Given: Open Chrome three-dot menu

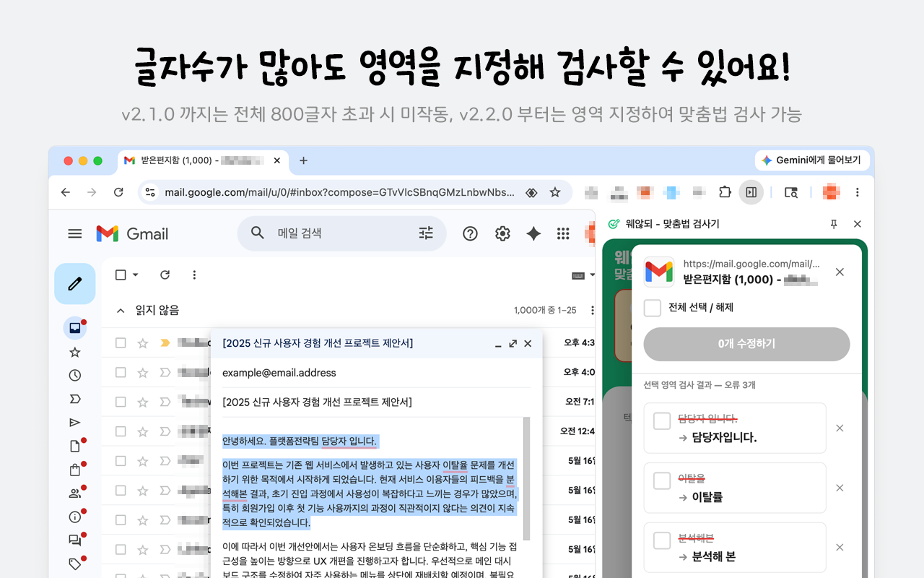Looking at the screenshot, I should pos(858,192).
